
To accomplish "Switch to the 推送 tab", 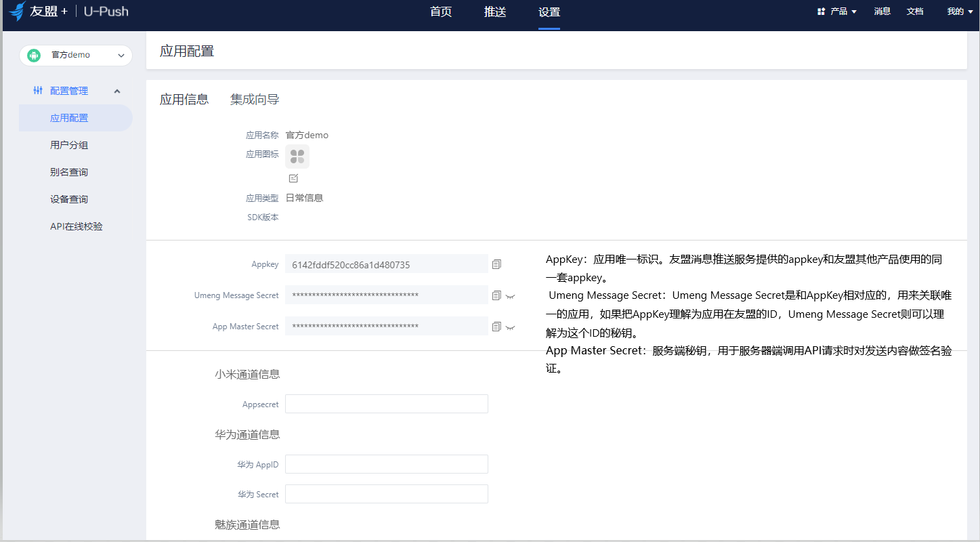I will (495, 12).
